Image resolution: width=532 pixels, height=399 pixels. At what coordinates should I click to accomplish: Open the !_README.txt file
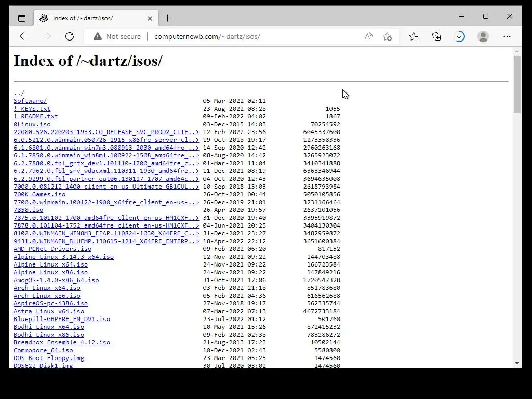tap(36, 116)
